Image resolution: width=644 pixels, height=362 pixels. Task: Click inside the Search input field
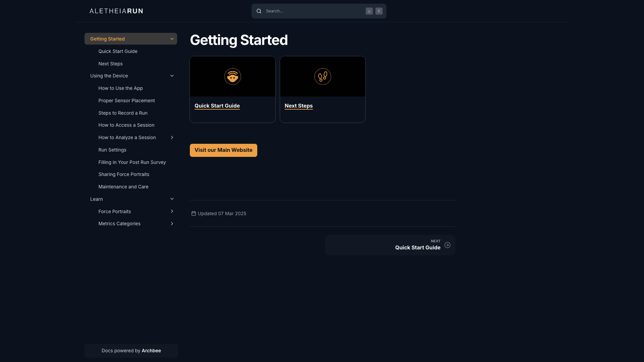[312, 11]
